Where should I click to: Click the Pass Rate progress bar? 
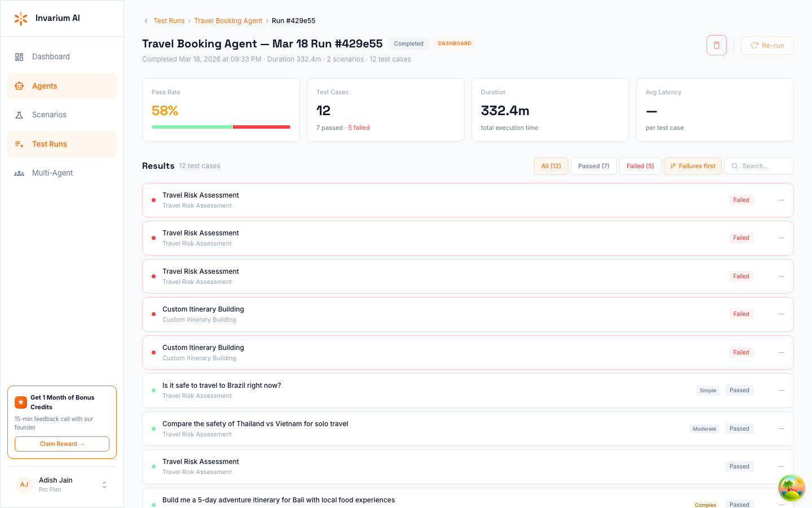pos(220,127)
